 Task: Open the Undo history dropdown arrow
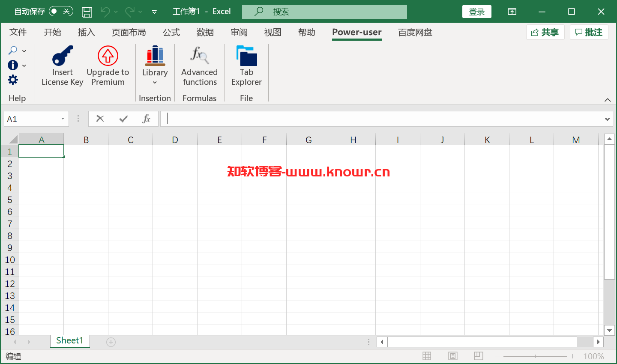coord(116,12)
